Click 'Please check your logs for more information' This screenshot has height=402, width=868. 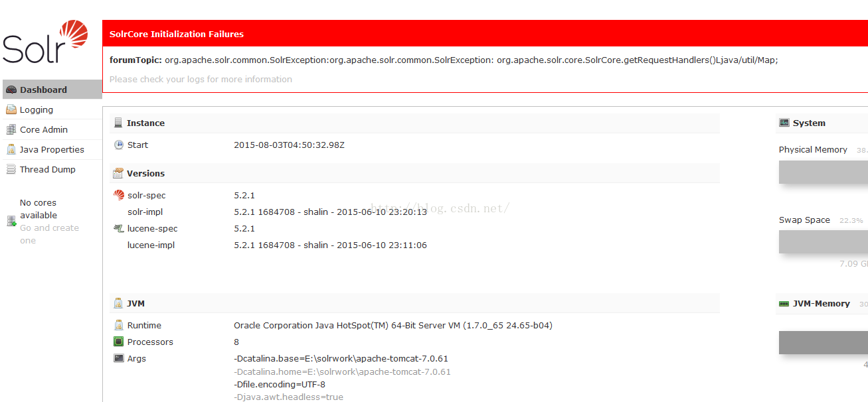(x=201, y=79)
